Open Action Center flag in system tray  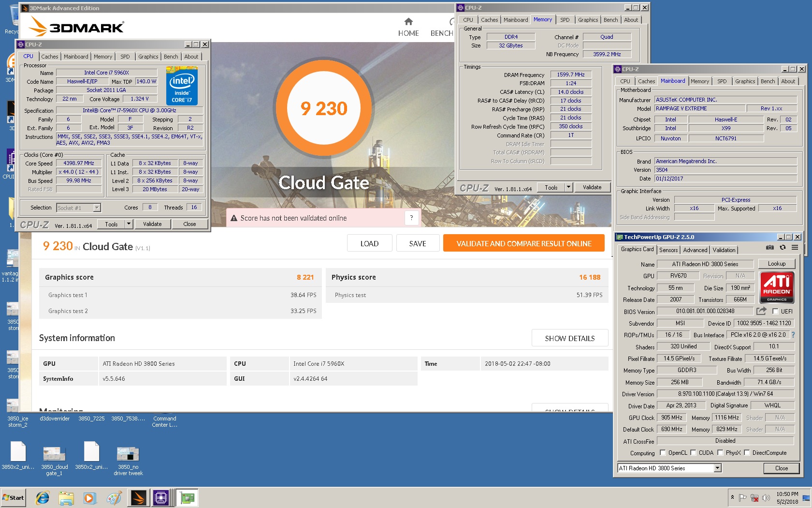coord(743,498)
